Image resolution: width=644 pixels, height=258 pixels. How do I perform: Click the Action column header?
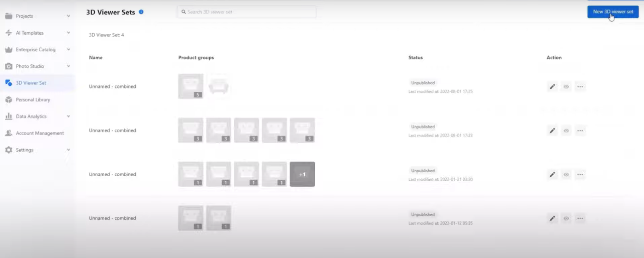pos(554,58)
